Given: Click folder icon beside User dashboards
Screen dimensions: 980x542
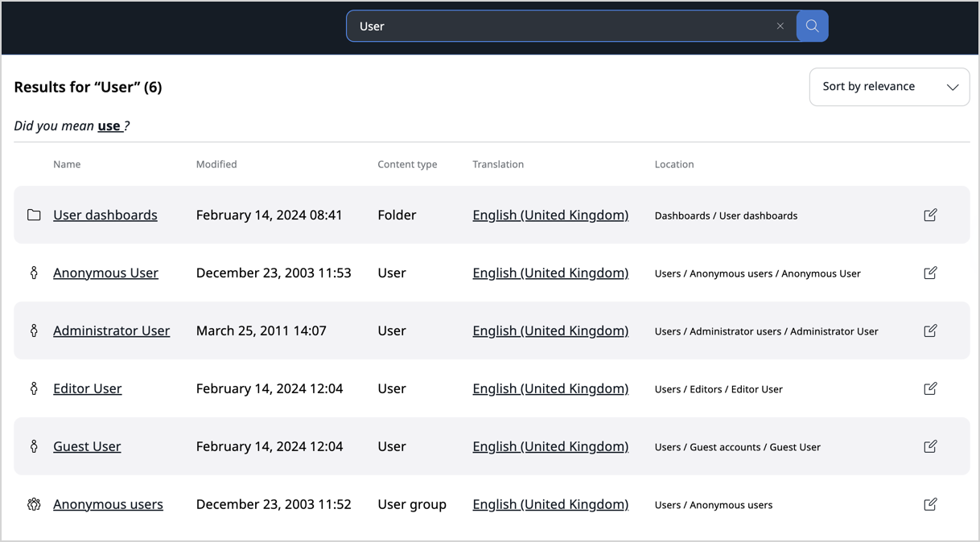Looking at the screenshot, I should point(34,215).
